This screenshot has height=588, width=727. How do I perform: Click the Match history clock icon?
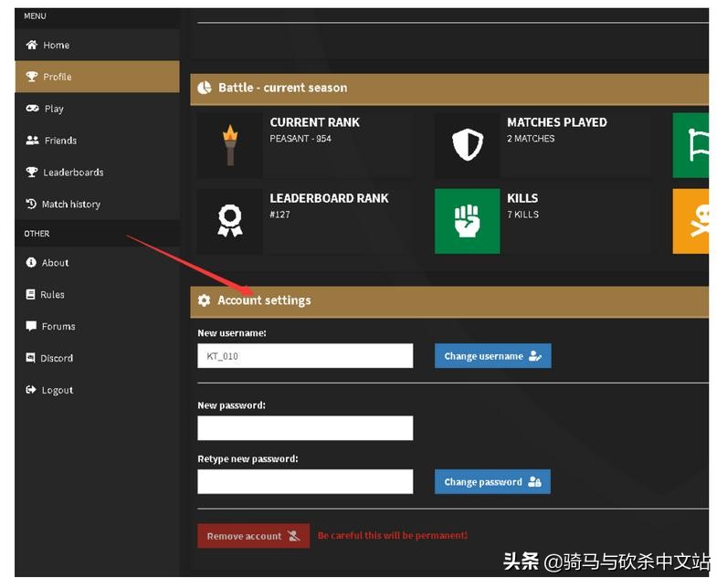(x=31, y=204)
